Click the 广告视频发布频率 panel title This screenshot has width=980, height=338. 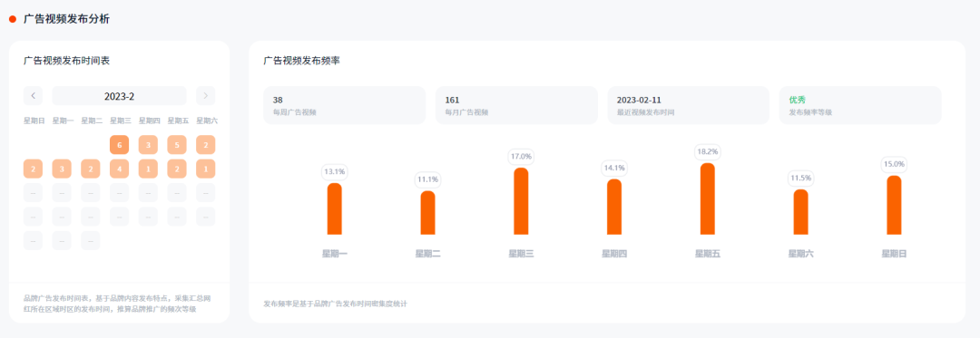coord(302,61)
